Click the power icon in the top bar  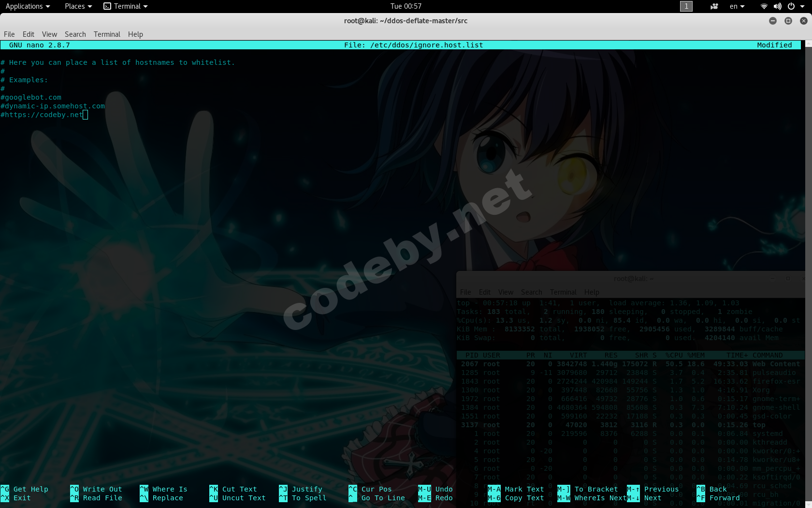coord(791,6)
